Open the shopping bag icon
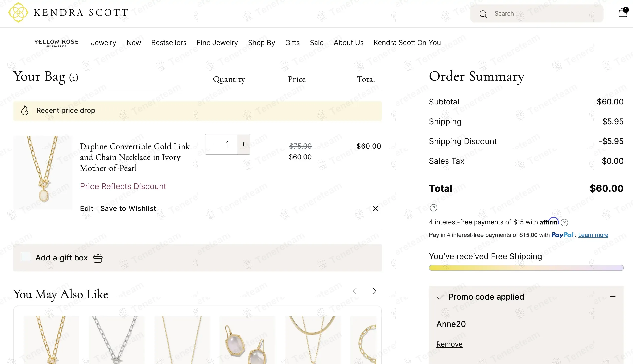 tap(623, 12)
